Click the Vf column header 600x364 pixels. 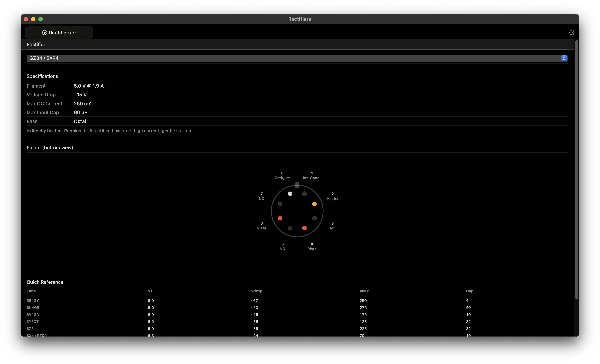[150, 291]
